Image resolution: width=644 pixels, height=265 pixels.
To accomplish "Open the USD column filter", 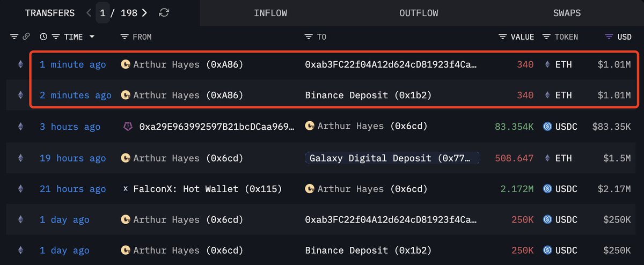I will tap(609, 37).
